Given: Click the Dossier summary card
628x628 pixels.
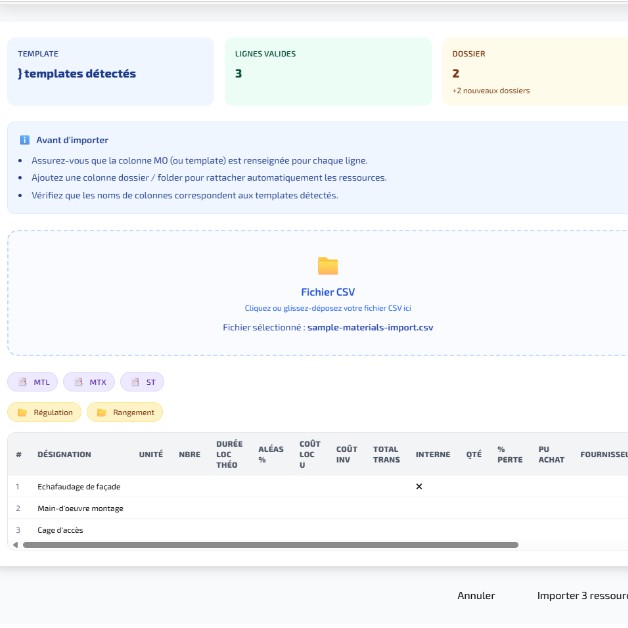Looking at the screenshot, I should 535,72.
